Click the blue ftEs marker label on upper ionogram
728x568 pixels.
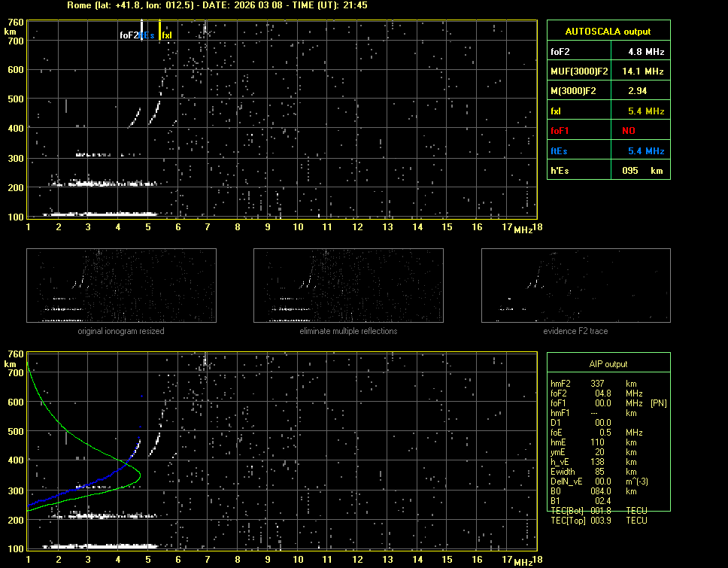coord(147,35)
